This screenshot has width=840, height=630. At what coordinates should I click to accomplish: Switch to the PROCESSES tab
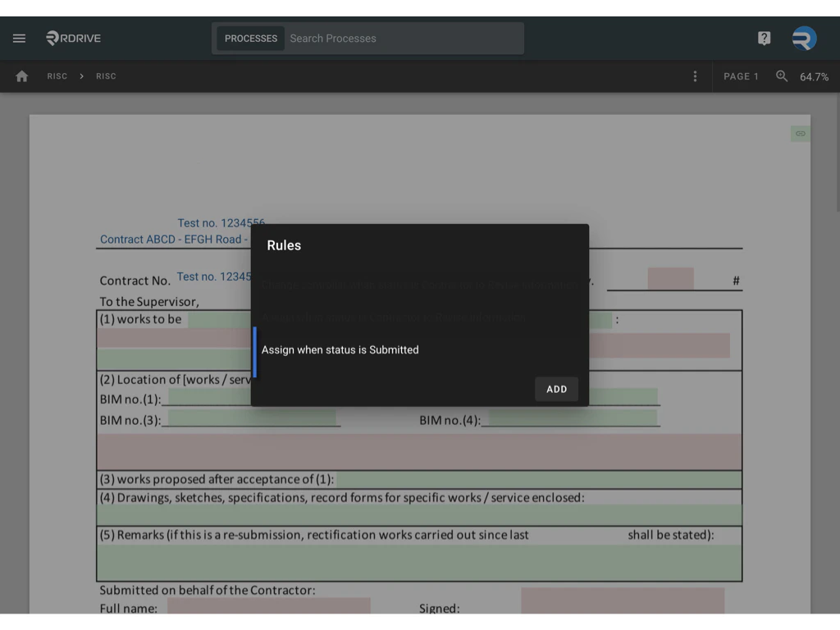[250, 38]
